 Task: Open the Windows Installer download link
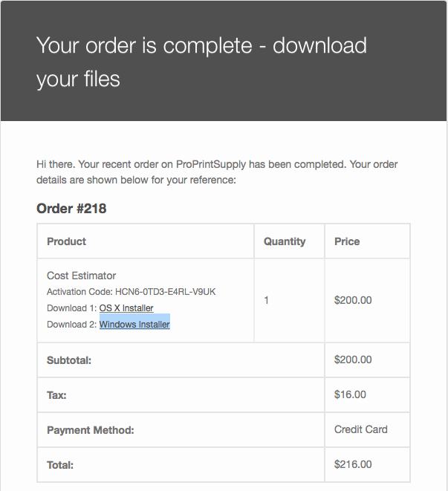134,325
